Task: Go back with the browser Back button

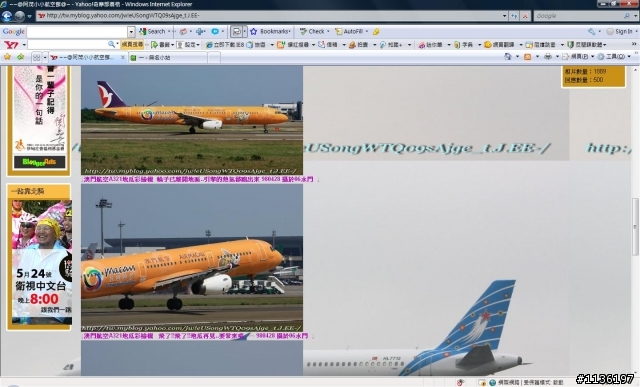Action: coord(7,16)
